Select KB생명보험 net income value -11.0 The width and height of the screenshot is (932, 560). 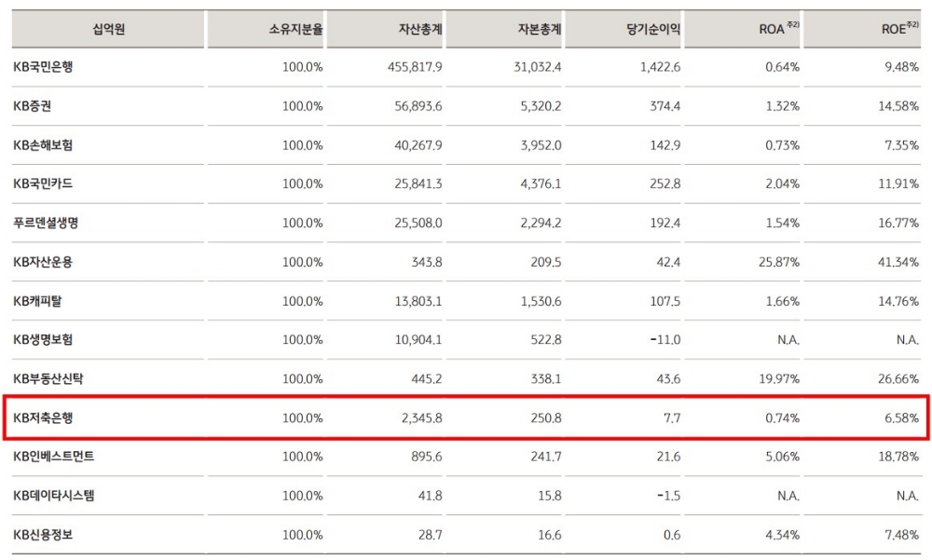pos(665,340)
